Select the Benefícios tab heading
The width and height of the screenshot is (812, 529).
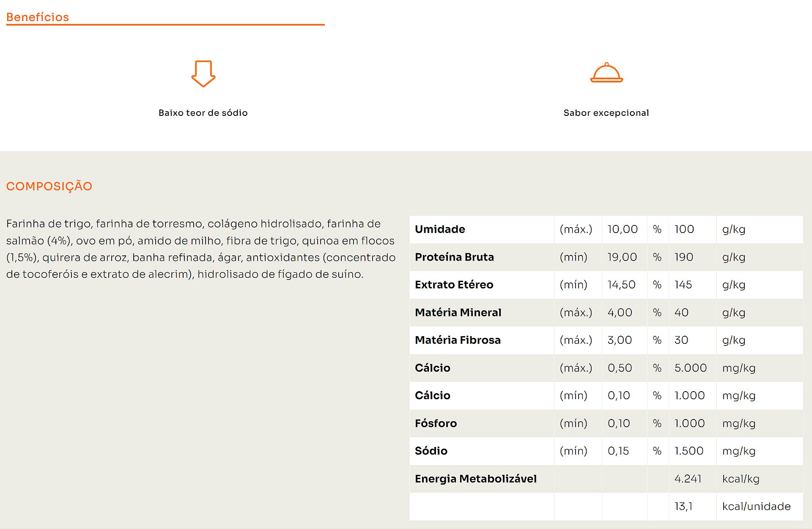(38, 17)
